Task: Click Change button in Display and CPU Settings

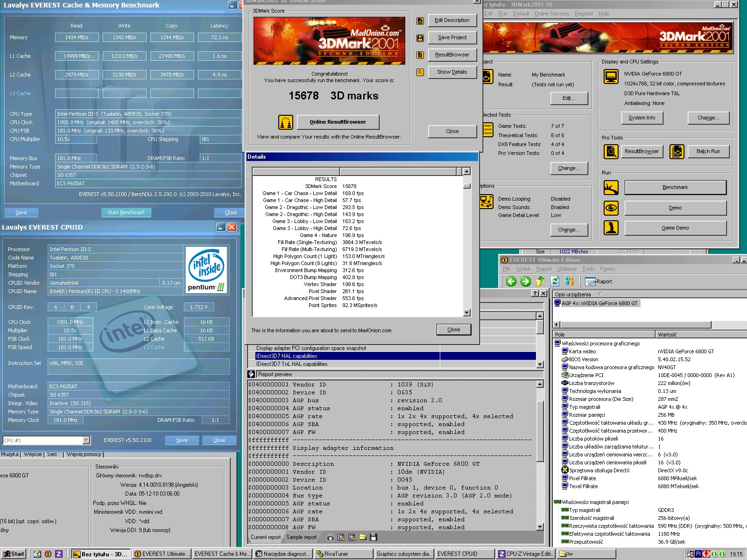Action: click(708, 118)
